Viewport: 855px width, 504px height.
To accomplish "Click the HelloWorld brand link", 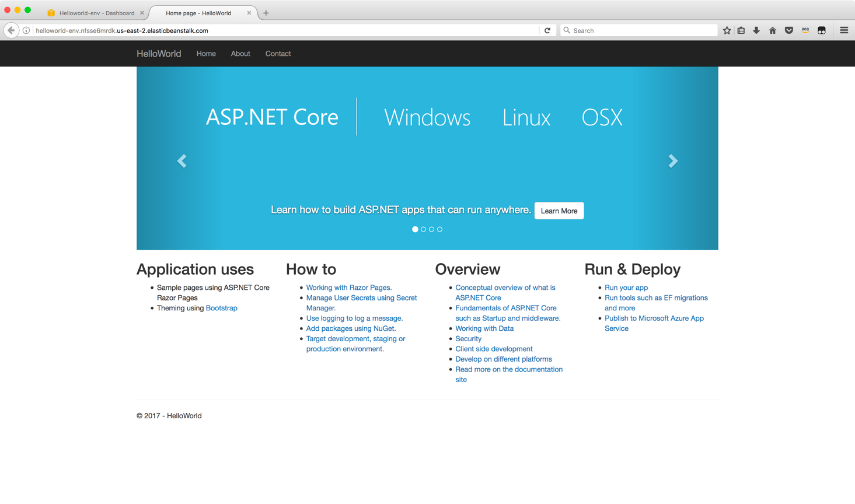I will 159,54.
